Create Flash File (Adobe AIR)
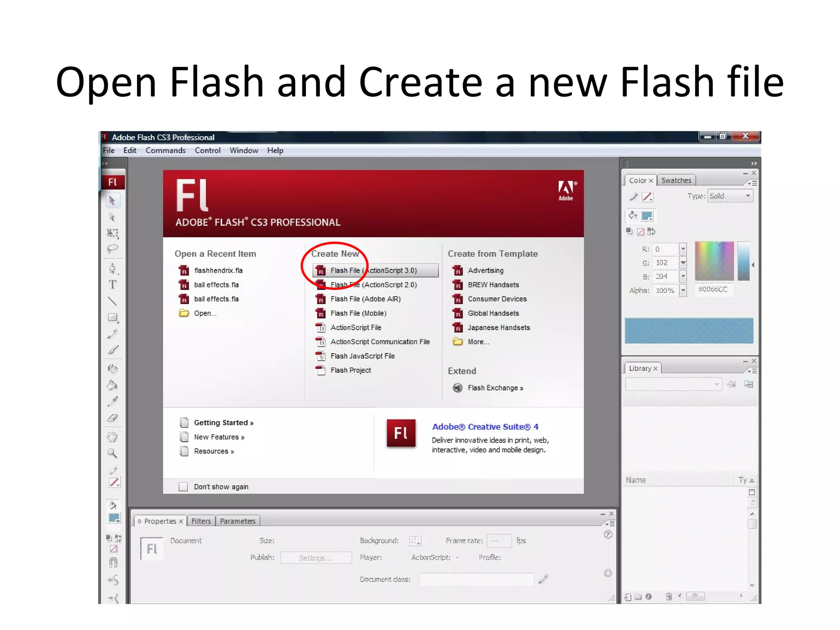Viewport: 840px width, 630px height. tap(365, 299)
